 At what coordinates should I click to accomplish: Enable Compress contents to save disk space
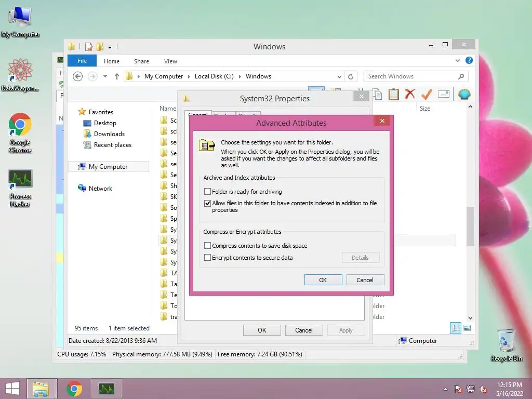pyautogui.click(x=207, y=246)
